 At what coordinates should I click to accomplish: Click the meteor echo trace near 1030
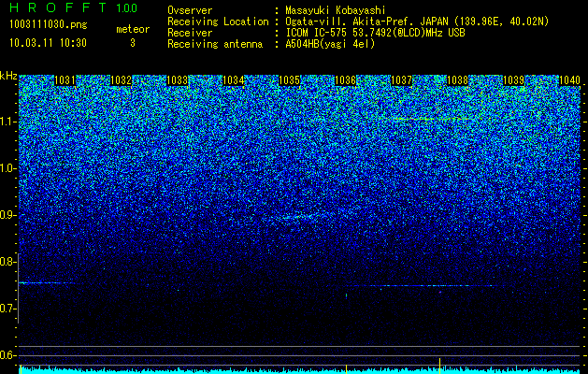[45, 283]
